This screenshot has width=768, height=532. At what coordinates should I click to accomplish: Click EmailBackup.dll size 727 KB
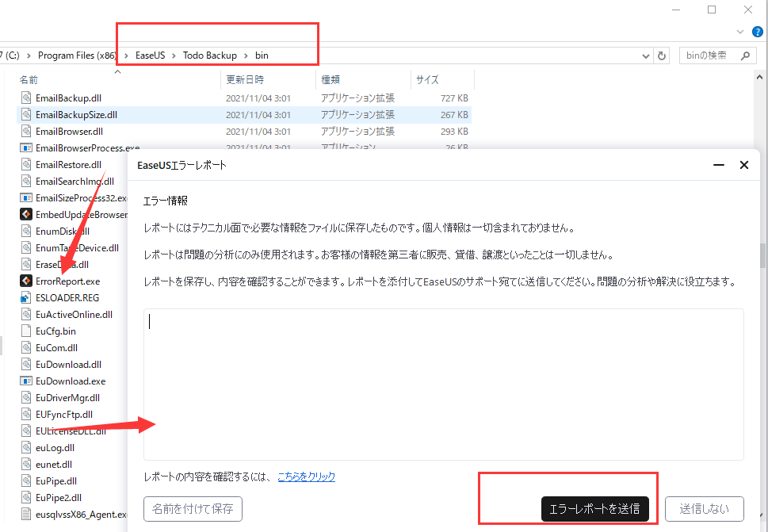[x=454, y=98]
